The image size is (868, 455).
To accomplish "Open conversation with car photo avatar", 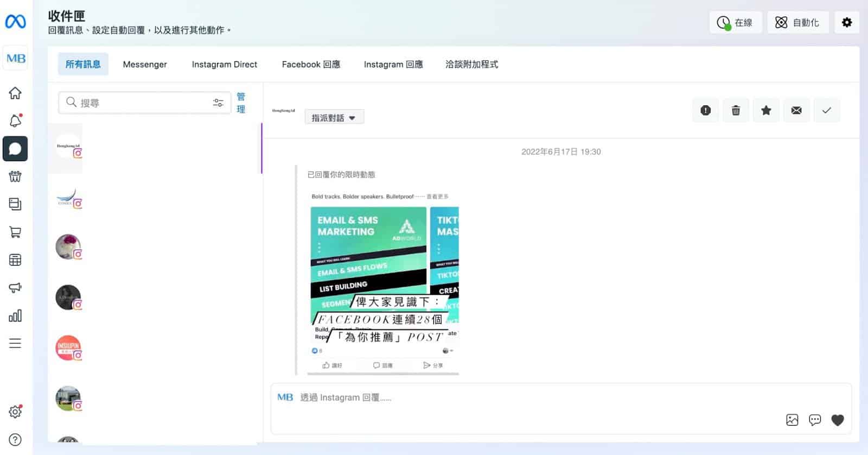I will (x=69, y=399).
